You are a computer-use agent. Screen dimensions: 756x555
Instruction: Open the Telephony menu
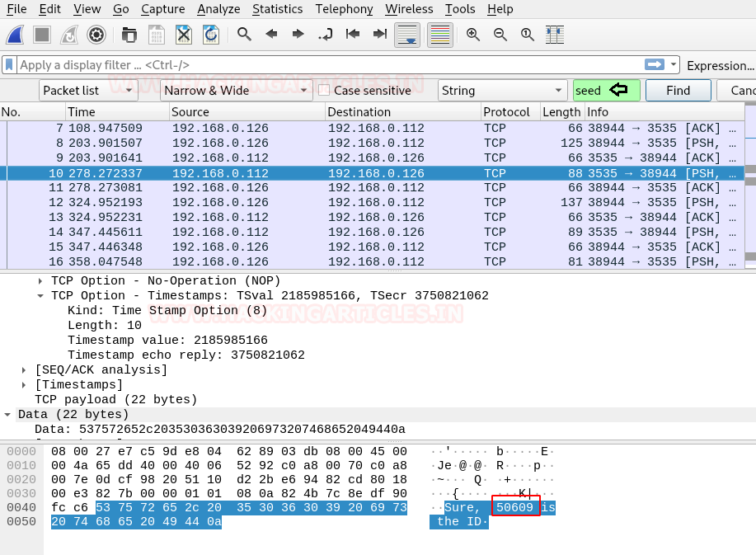click(345, 9)
